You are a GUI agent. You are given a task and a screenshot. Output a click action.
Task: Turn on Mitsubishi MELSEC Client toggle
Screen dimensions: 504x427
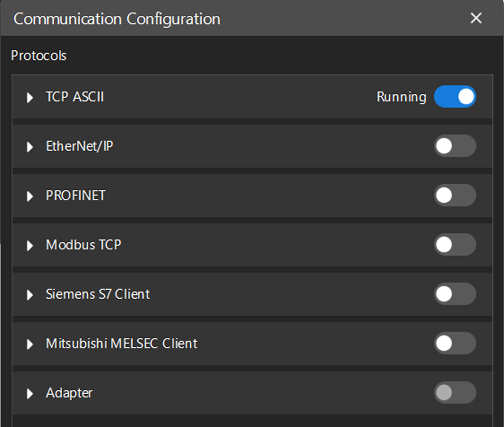pyautogui.click(x=455, y=344)
